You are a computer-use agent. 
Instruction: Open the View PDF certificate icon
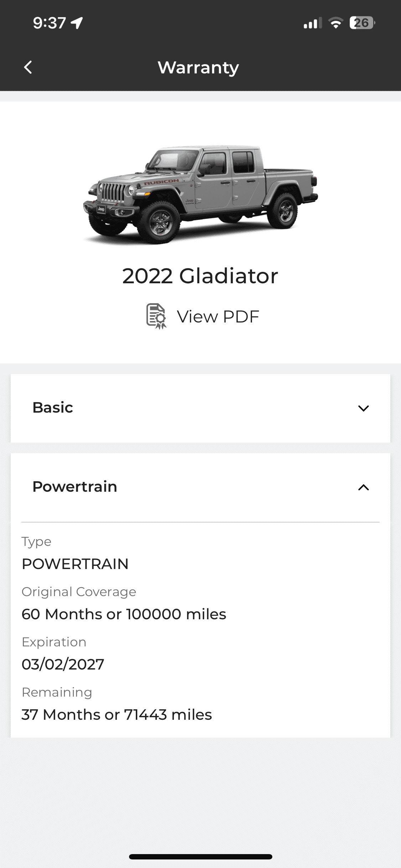pos(156,316)
